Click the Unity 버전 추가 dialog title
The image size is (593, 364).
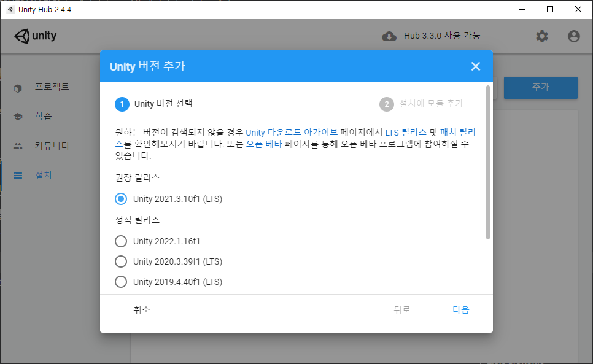point(147,66)
